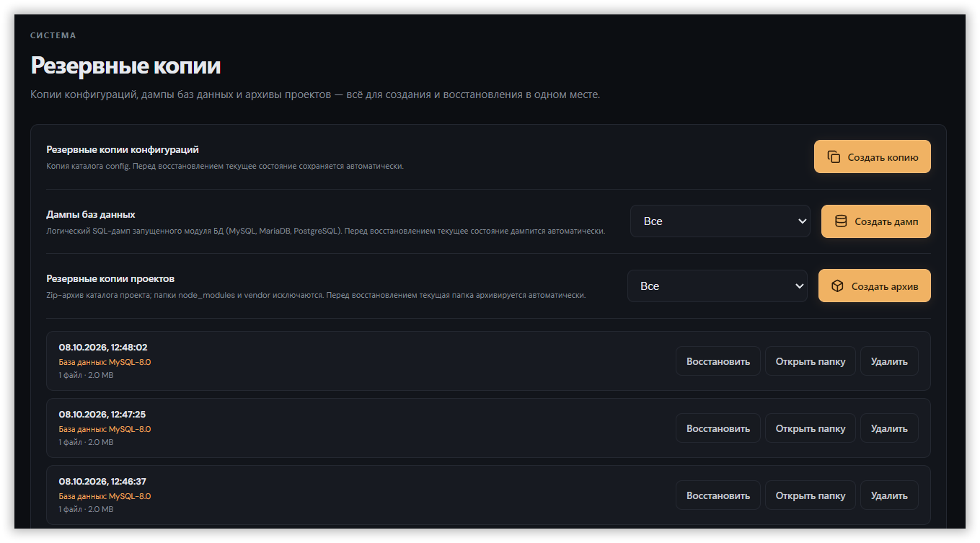Click the date text 08.10.2026, 12:48:02

click(x=103, y=348)
